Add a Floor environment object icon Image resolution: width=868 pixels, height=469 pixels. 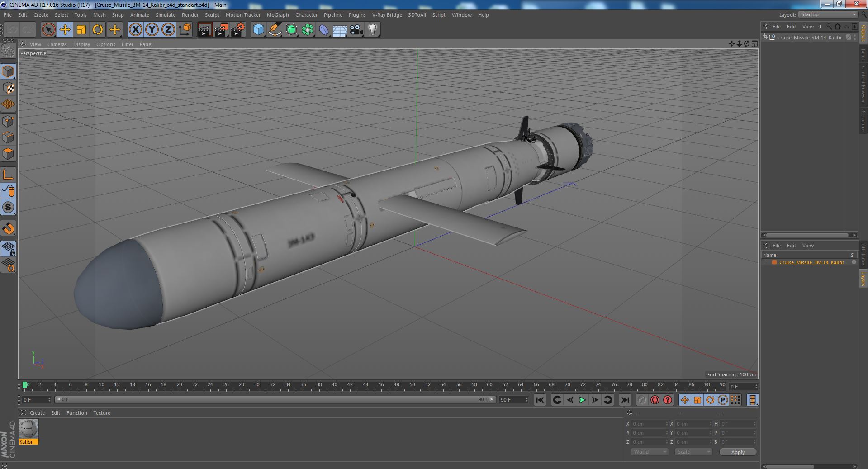pos(340,30)
